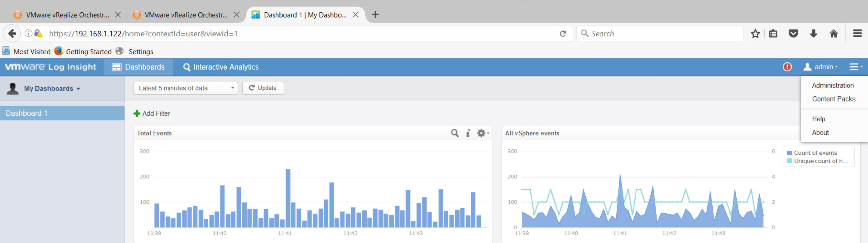The image size is (868, 243).
Task: Open the Dashboards navigation tab
Action: (138, 67)
